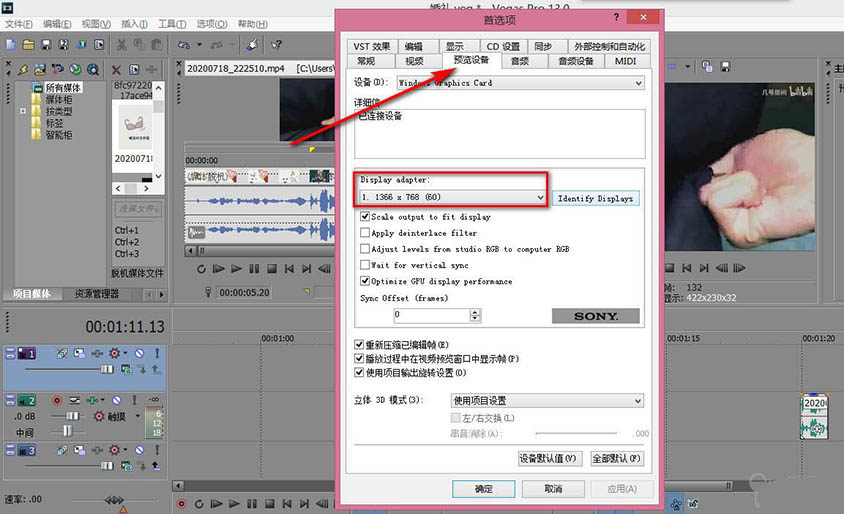Switch to the 音频设备 tab

576,61
